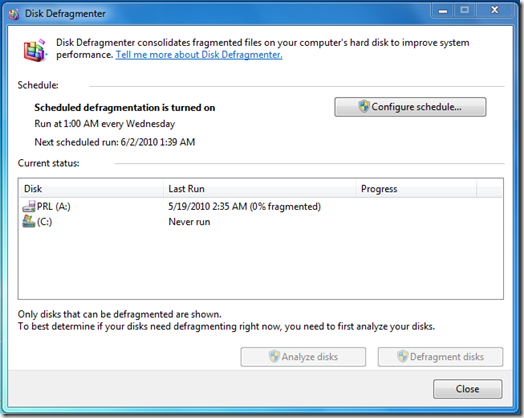
Task: Open Tell me more about Disk Defragmenter link
Action: (199, 54)
